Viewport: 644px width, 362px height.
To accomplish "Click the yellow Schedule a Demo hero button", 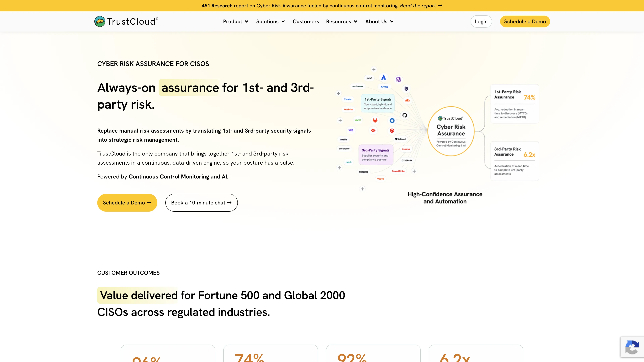I will [x=127, y=203].
